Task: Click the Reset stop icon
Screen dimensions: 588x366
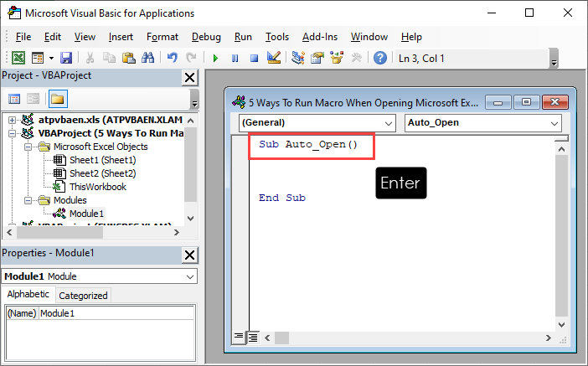Action: click(x=255, y=58)
